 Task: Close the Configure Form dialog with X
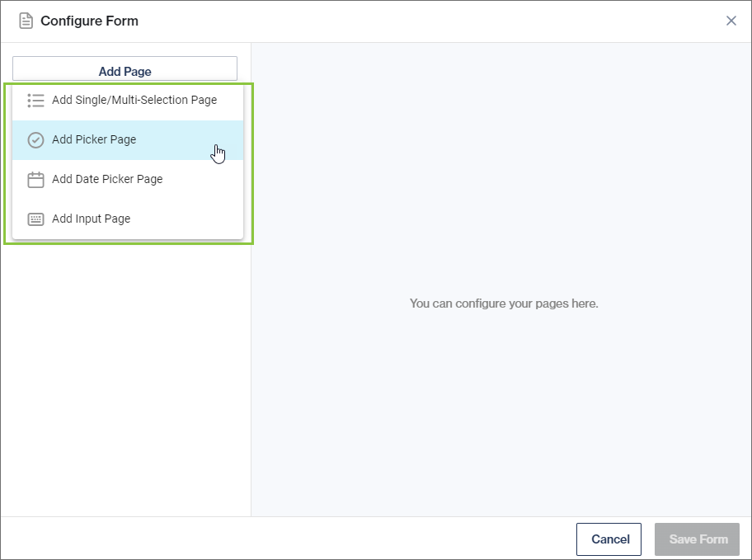(x=731, y=21)
